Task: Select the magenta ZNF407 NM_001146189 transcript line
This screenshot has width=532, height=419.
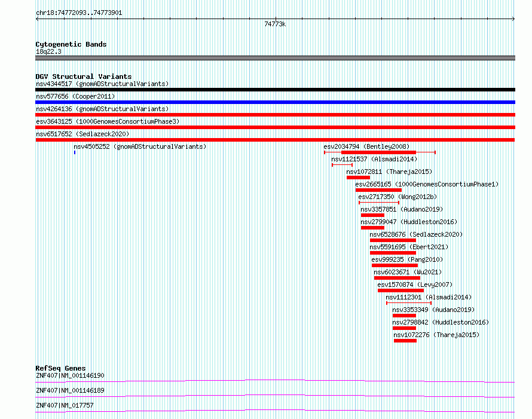Action: (x=275, y=396)
